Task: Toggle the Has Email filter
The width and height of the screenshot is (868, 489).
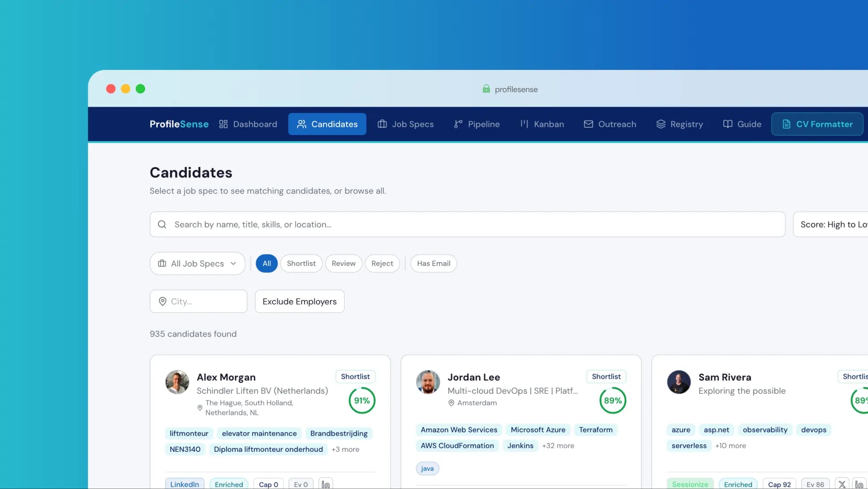Action: coord(433,264)
